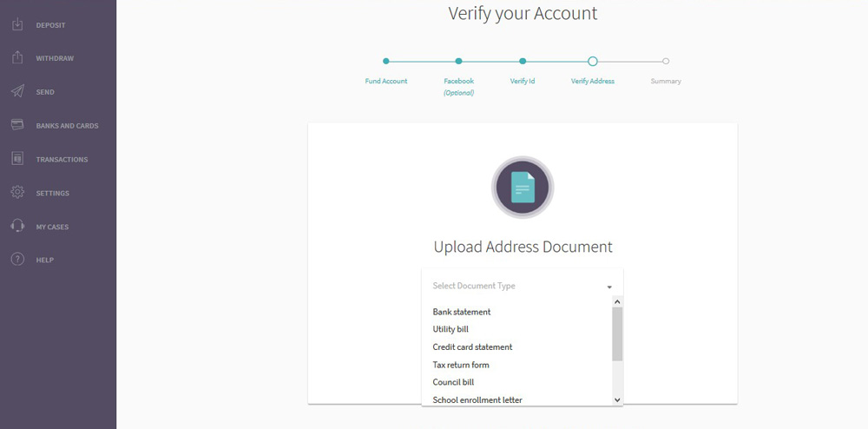
Task: Pick Credit card statement option
Action: click(x=472, y=346)
